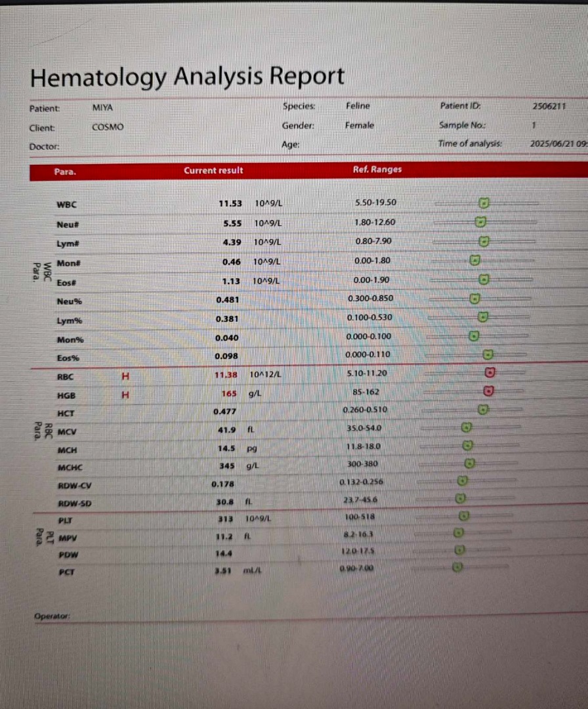Click the MCHC range indicator icon
This screenshot has height=709, width=588.
point(470,463)
